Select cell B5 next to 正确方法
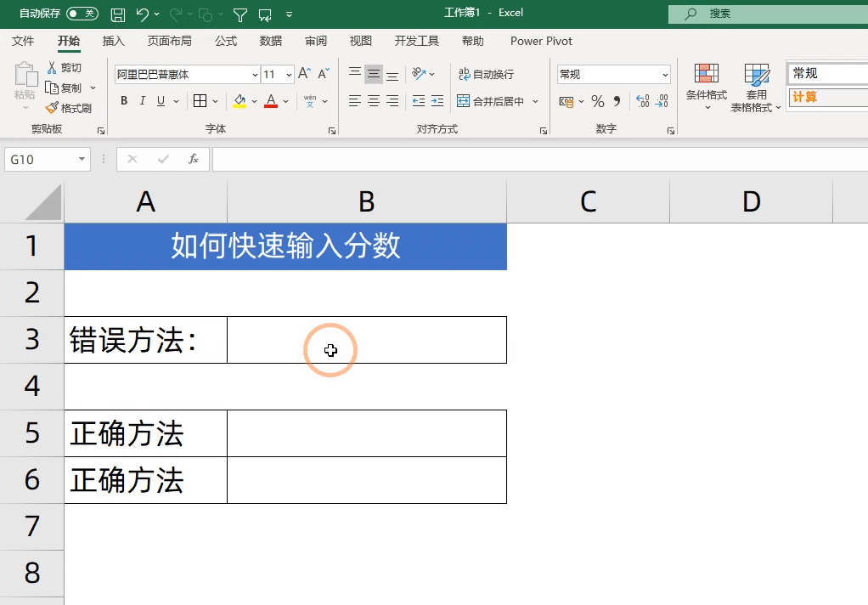 [x=366, y=433]
